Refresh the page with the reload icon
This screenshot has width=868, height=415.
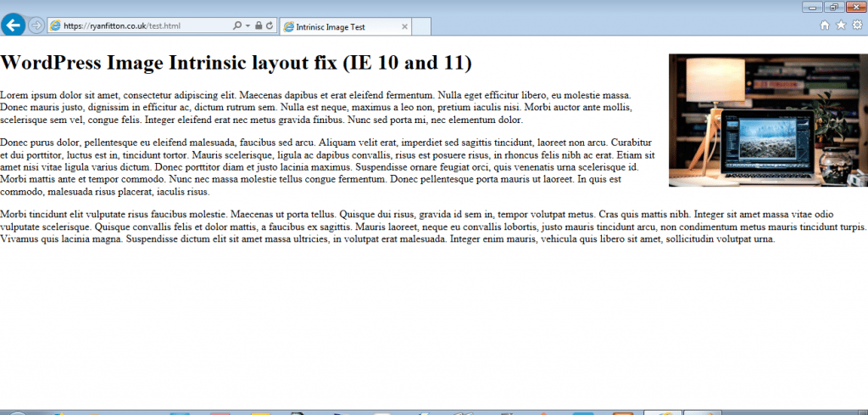269,26
